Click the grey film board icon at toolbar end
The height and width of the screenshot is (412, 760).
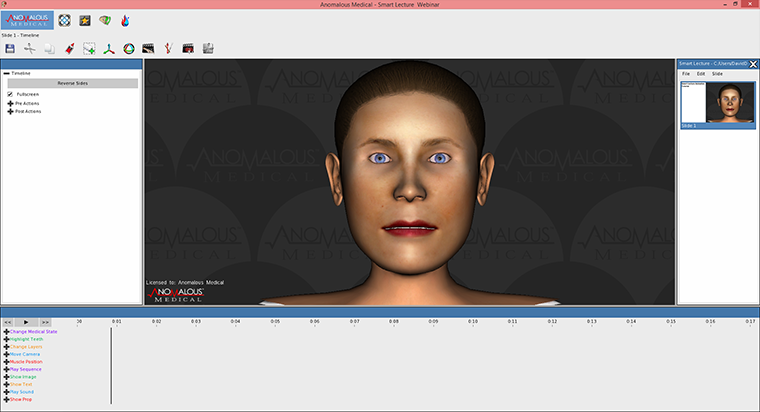tap(208, 48)
